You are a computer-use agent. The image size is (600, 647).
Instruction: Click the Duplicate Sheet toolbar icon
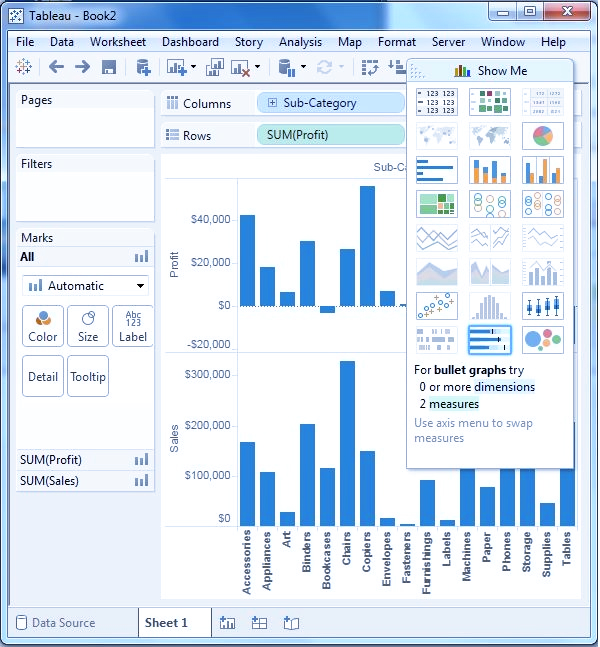point(215,67)
